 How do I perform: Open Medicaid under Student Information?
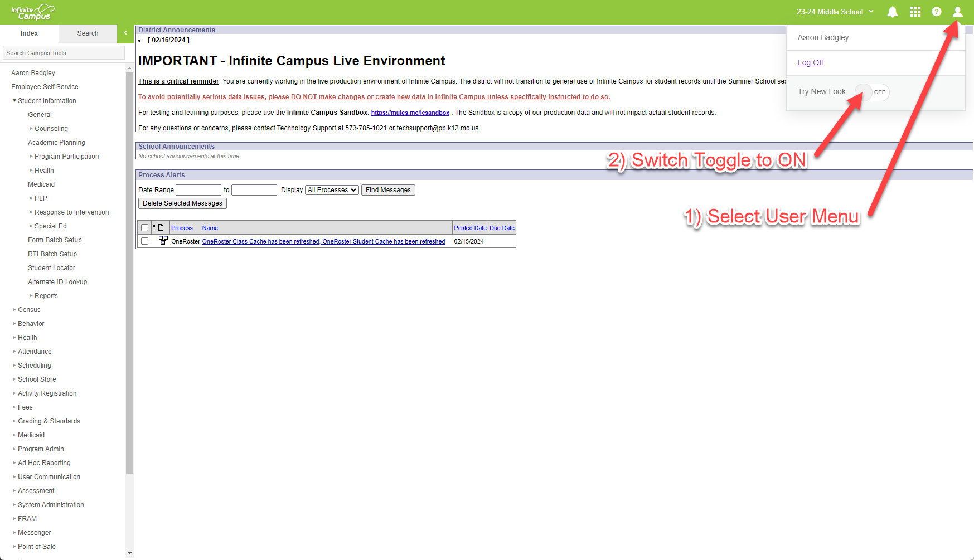41,184
